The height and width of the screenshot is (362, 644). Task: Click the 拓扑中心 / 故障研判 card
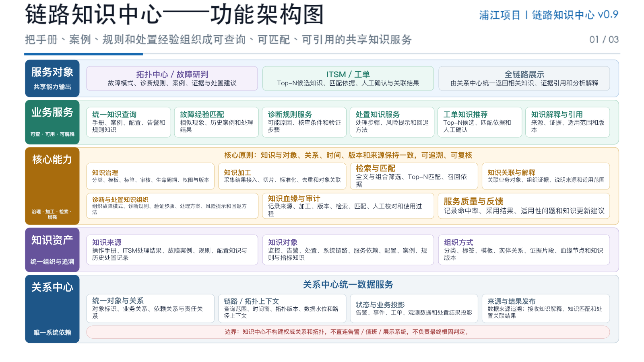[172, 78]
